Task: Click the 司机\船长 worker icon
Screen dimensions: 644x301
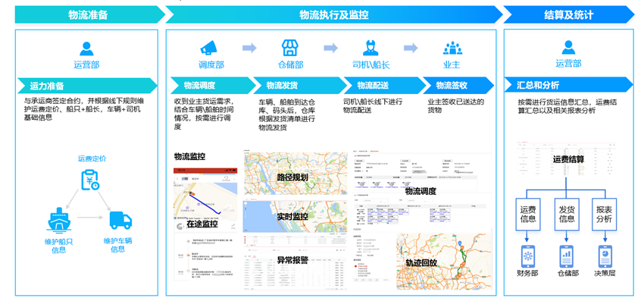Action: (x=370, y=48)
